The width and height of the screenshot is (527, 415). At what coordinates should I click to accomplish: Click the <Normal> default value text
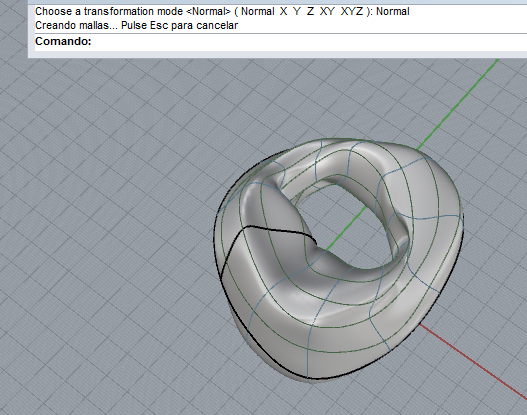coord(208,11)
